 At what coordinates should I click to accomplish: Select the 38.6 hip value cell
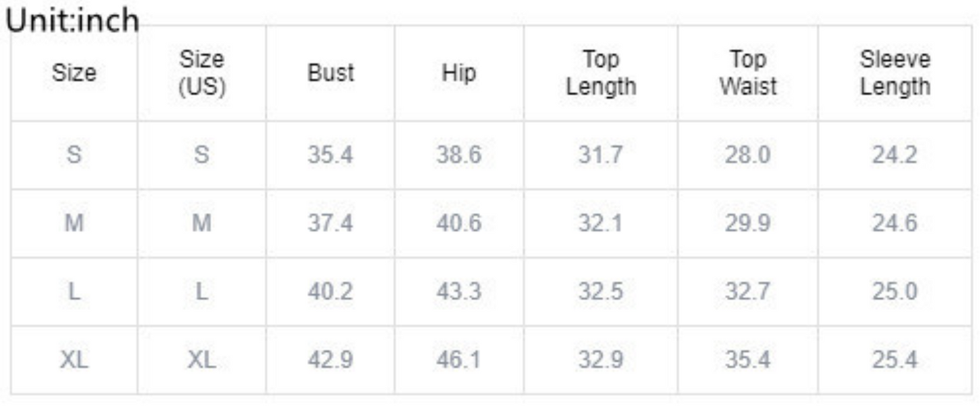click(x=458, y=155)
